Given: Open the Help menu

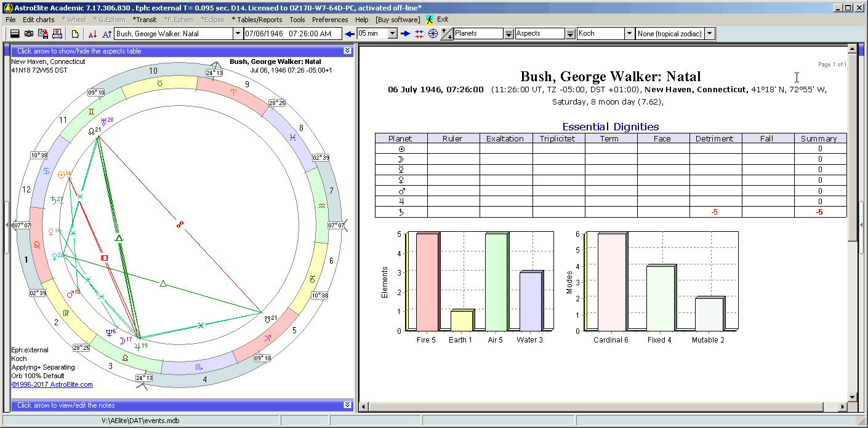Looking at the screenshot, I should (x=362, y=20).
